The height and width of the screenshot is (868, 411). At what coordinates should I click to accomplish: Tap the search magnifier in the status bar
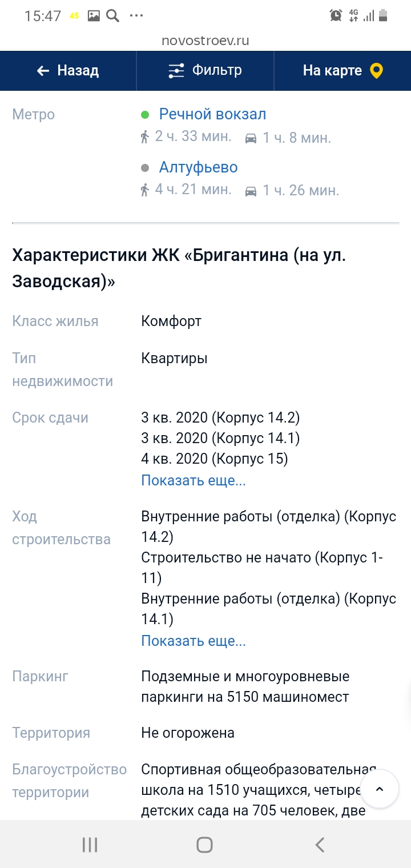click(x=112, y=16)
